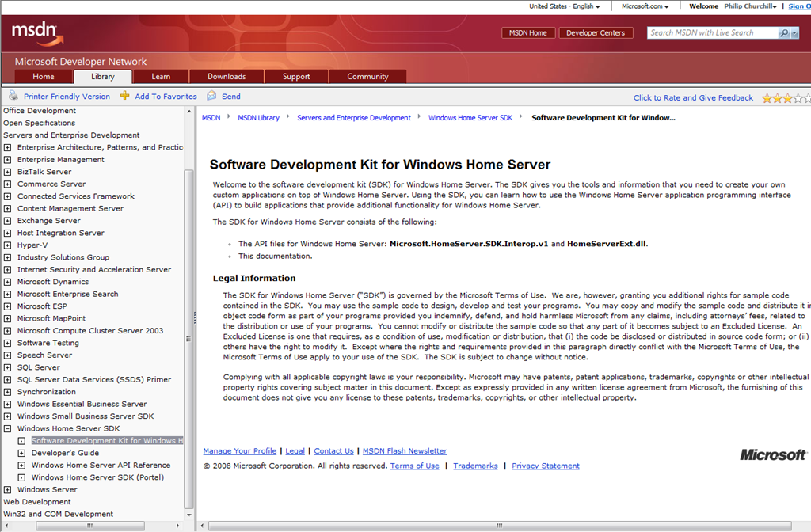This screenshot has width=811, height=532.
Task: Open the Support tab
Action: [296, 77]
